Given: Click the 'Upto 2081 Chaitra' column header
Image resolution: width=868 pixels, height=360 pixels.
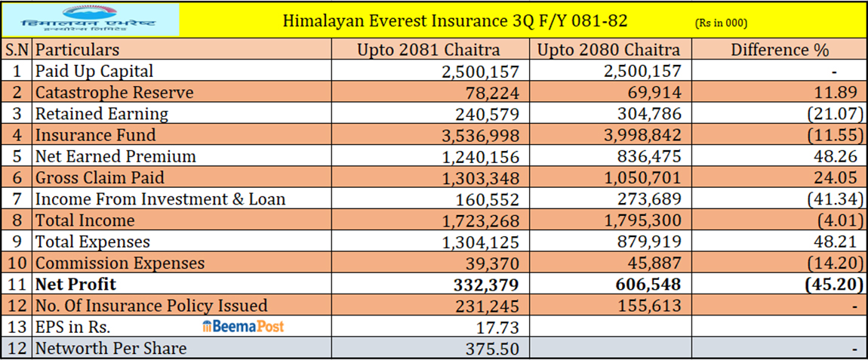Looking at the screenshot, I should point(429,50).
